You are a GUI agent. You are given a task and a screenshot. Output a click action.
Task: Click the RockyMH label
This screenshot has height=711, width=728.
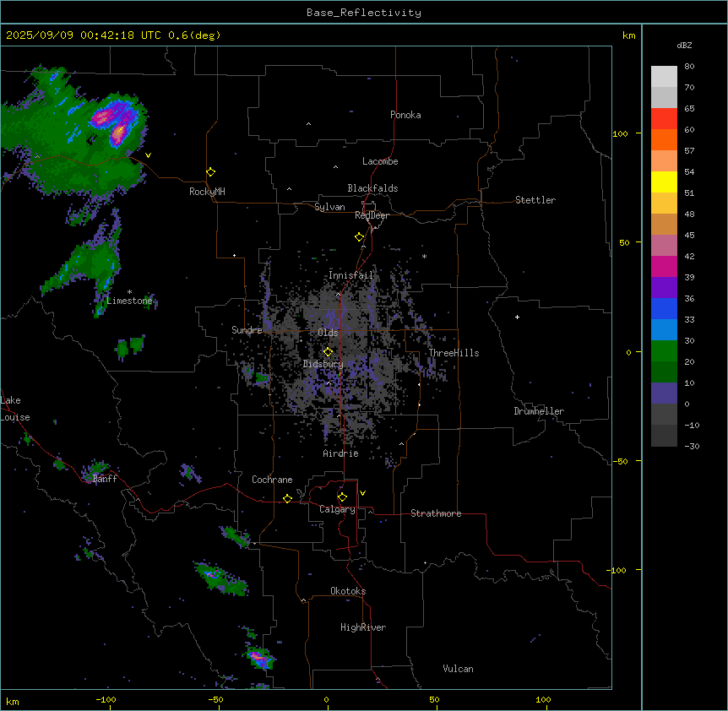click(x=207, y=192)
